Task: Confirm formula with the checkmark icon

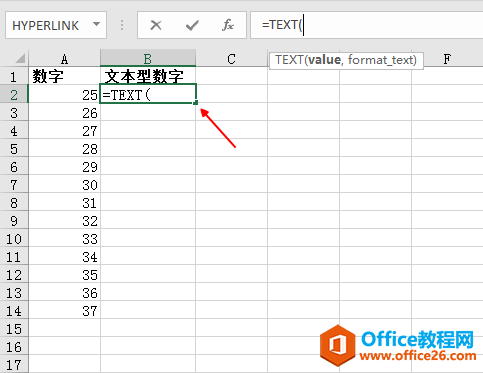Action: [x=192, y=25]
